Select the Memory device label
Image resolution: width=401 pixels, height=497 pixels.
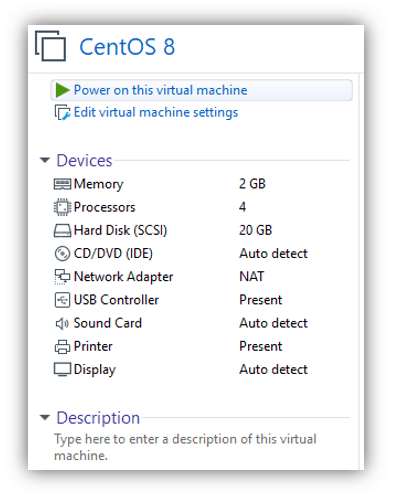pos(99,184)
